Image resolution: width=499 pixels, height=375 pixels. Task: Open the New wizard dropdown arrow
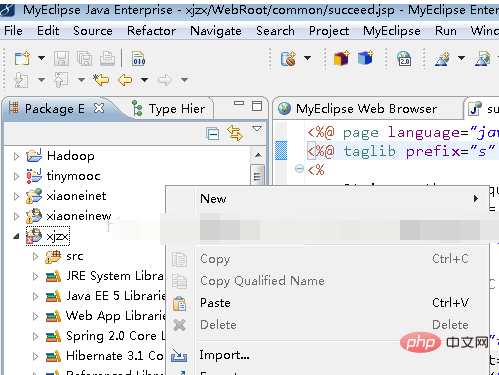tap(41, 58)
